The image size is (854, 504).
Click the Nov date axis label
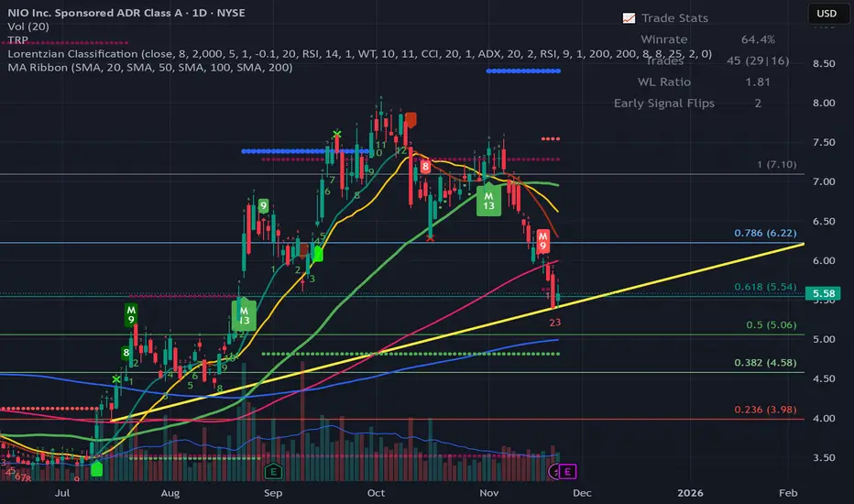tap(488, 493)
